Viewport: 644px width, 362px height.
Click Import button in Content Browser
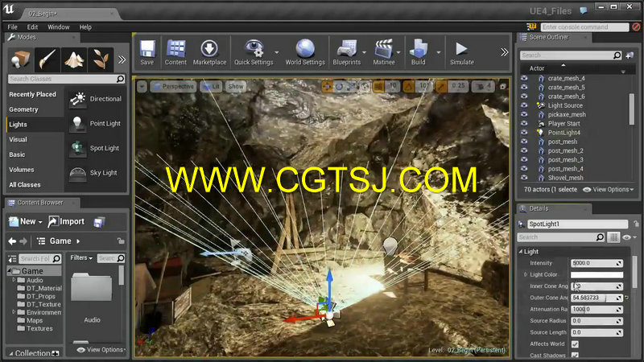pos(66,222)
